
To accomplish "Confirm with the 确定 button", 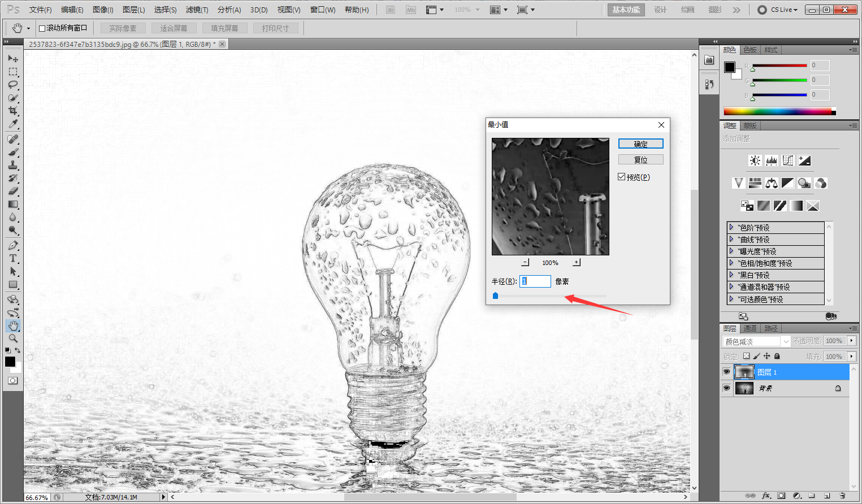I will click(640, 144).
